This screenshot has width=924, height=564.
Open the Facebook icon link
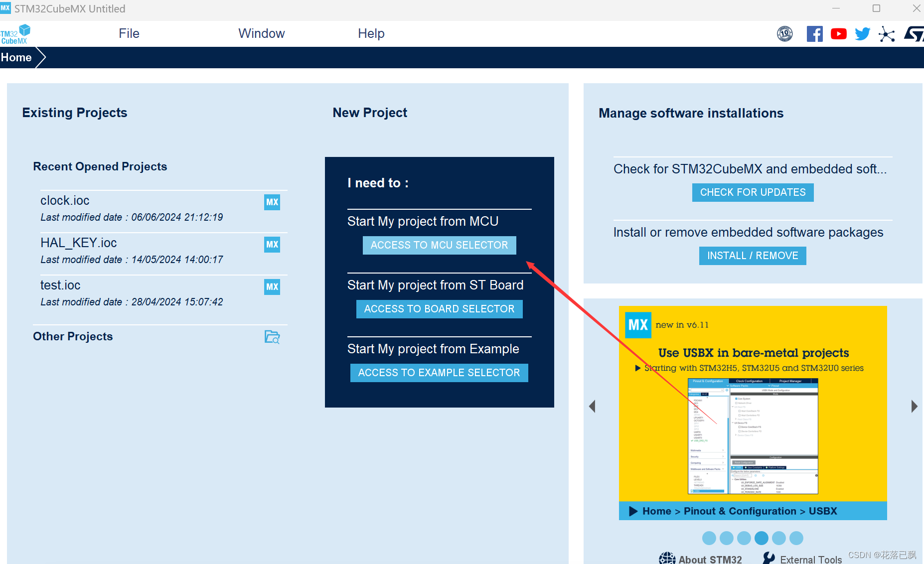tap(815, 34)
